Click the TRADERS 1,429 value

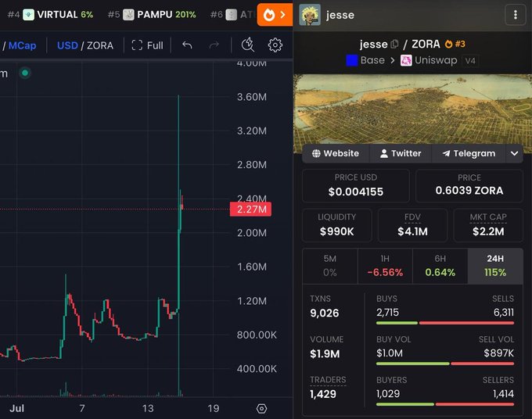click(323, 394)
